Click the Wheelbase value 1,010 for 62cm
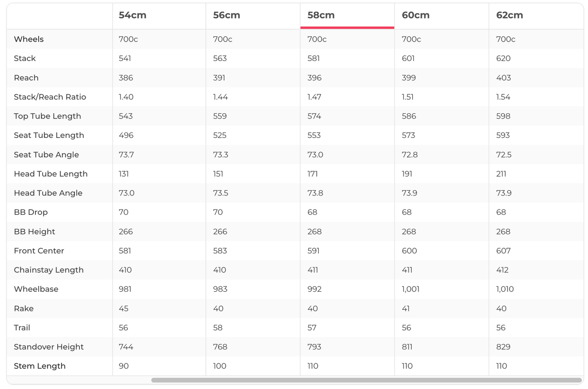This screenshot has width=588, height=389. click(505, 289)
